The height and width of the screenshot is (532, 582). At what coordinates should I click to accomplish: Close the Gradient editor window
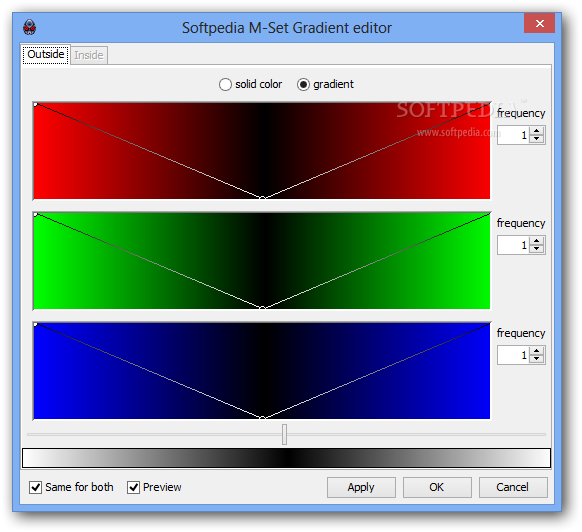[539, 23]
